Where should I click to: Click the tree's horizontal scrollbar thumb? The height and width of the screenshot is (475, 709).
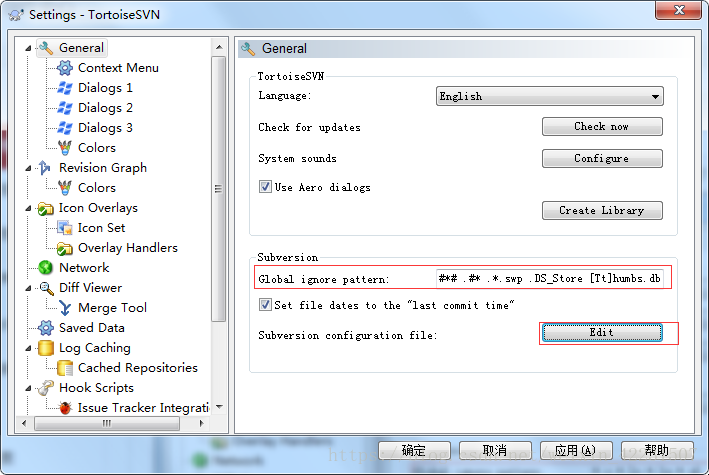coord(107,423)
